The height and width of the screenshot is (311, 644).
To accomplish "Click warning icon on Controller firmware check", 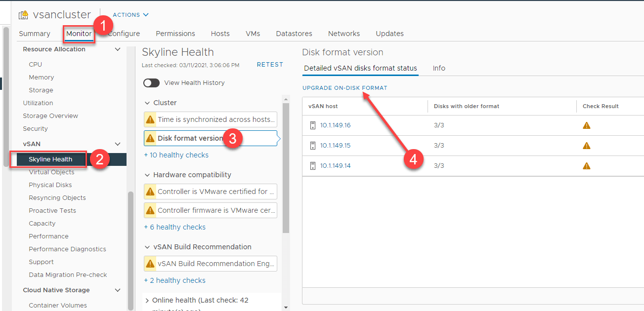I will (150, 210).
